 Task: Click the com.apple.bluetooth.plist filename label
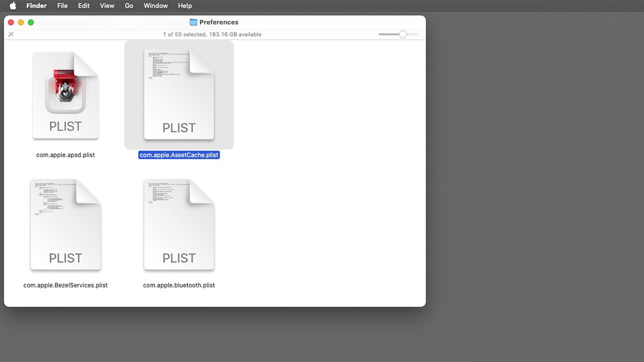pos(179,285)
